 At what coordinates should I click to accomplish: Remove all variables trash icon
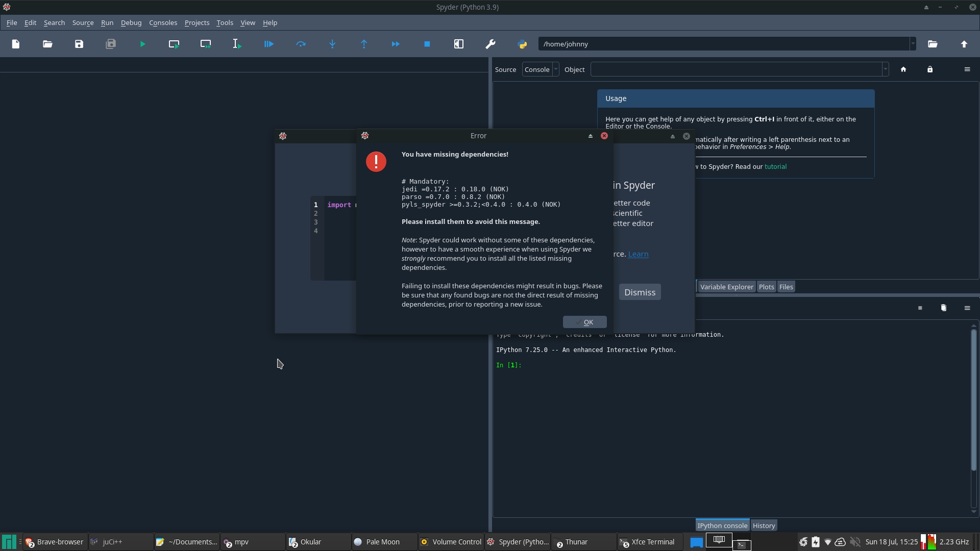point(944,308)
